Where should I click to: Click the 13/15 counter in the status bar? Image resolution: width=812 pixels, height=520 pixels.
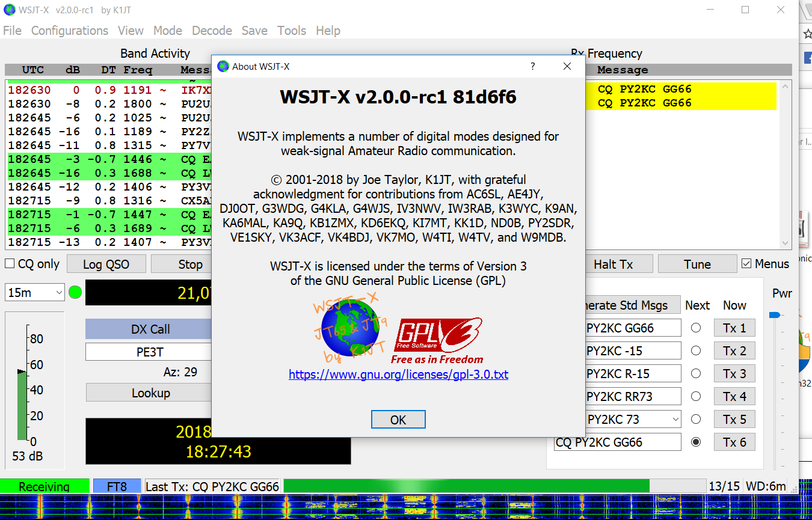(723, 486)
